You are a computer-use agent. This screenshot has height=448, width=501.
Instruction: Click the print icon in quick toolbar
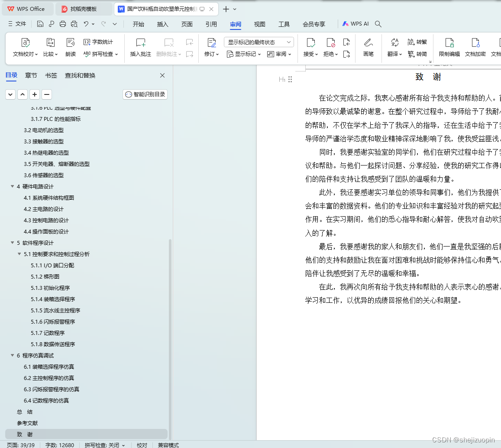coord(63,24)
